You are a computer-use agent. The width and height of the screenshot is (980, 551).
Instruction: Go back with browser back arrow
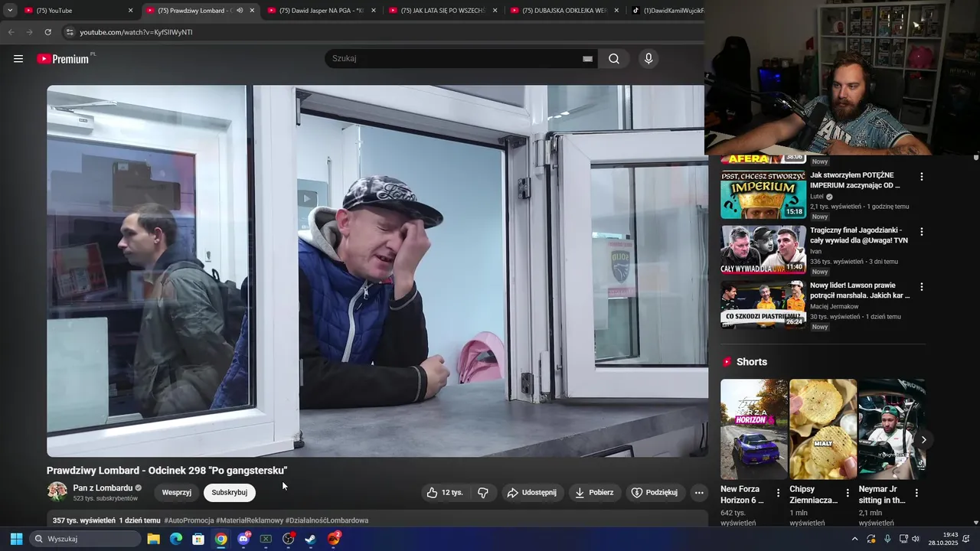tap(11, 32)
